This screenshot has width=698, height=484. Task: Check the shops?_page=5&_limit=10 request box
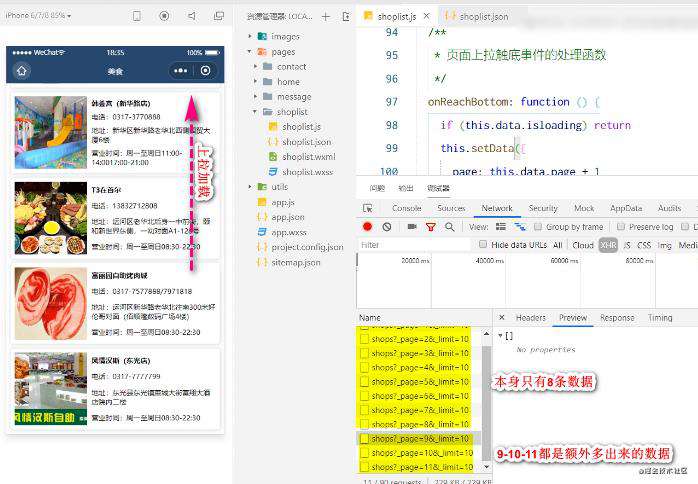click(x=365, y=382)
